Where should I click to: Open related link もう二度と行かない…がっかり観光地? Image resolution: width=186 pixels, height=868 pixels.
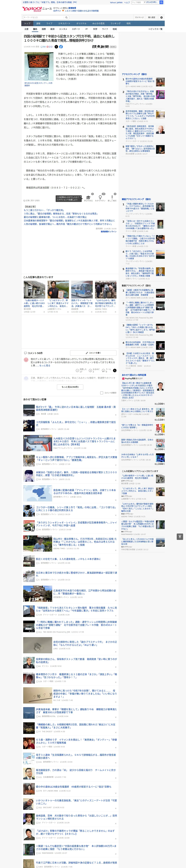[44, 210]
